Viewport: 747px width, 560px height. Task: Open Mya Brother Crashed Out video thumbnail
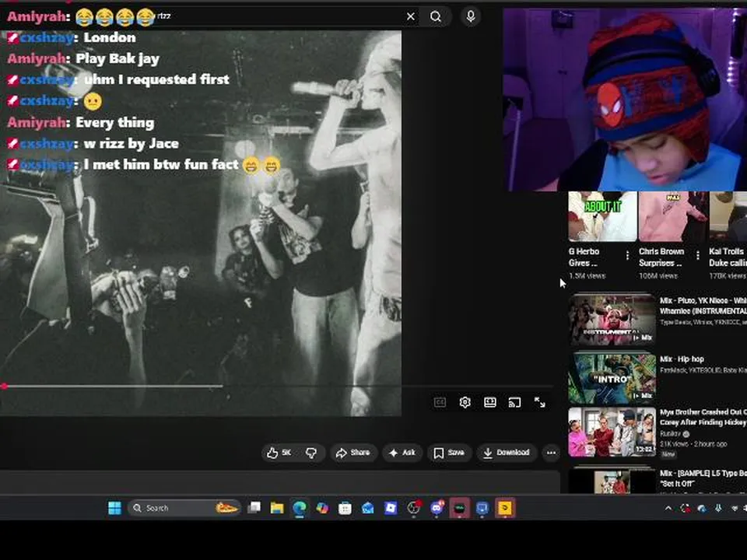coord(612,432)
